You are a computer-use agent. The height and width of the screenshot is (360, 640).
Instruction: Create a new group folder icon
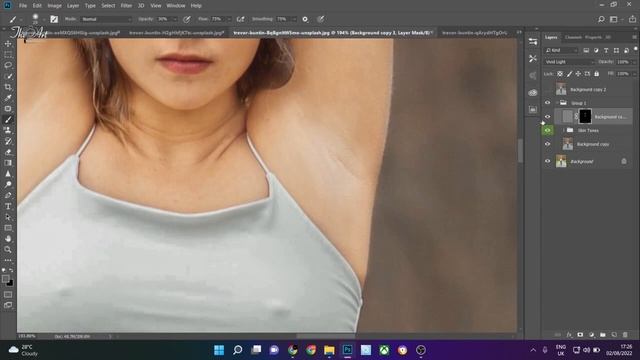pos(603,335)
